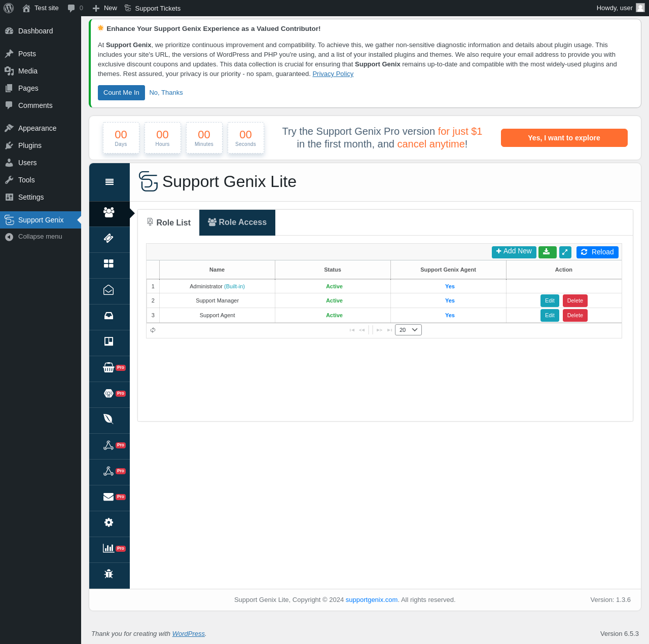Open supportgenix.com footer link

(x=372, y=600)
